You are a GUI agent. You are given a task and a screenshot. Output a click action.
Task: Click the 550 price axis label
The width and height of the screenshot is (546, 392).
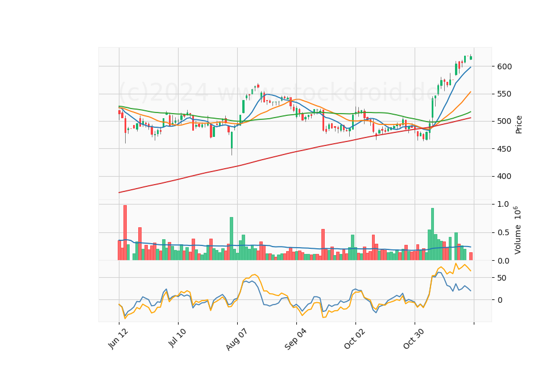504,94
